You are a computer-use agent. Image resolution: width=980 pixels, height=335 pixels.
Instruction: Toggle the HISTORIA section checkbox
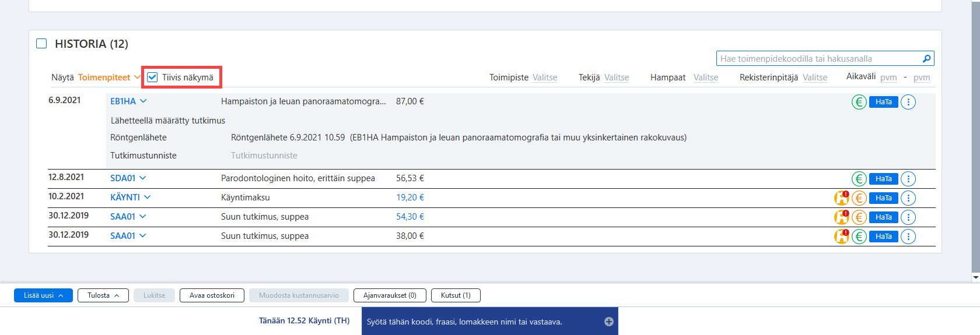(x=41, y=44)
